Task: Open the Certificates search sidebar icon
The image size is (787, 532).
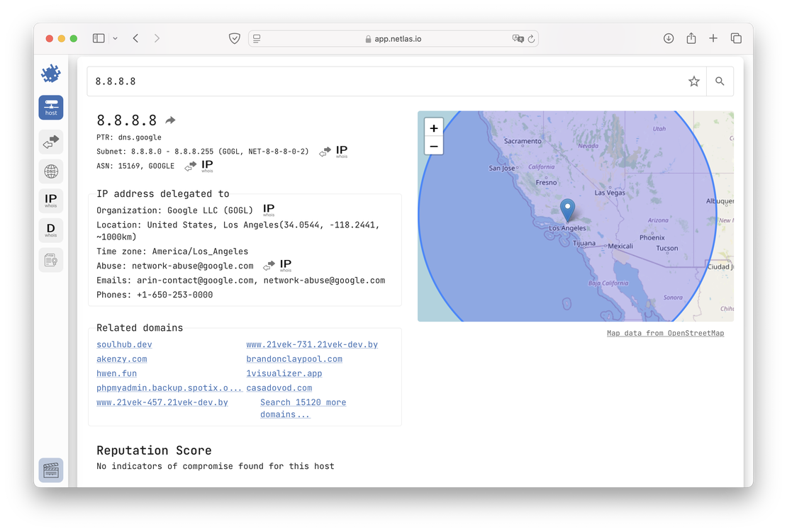Action: tap(50, 259)
